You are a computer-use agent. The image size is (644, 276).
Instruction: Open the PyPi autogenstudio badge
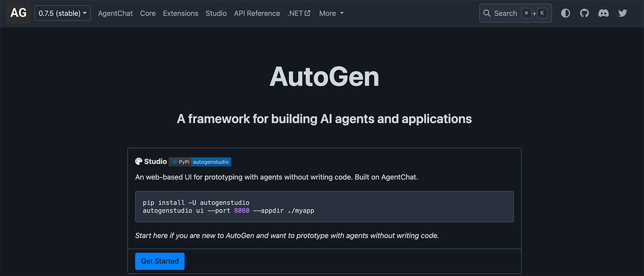click(200, 162)
